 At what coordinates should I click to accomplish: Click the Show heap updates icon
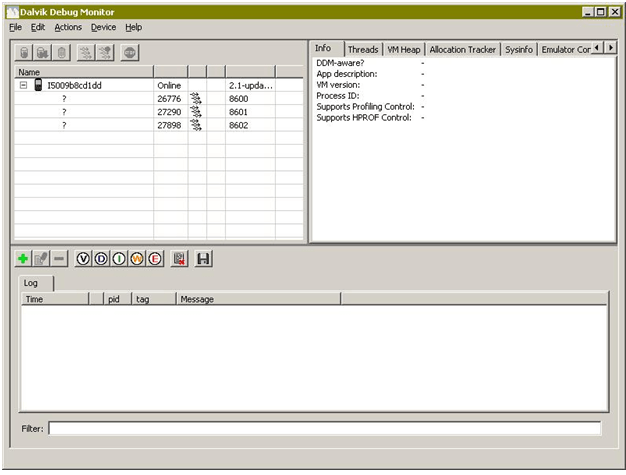tap(25, 52)
